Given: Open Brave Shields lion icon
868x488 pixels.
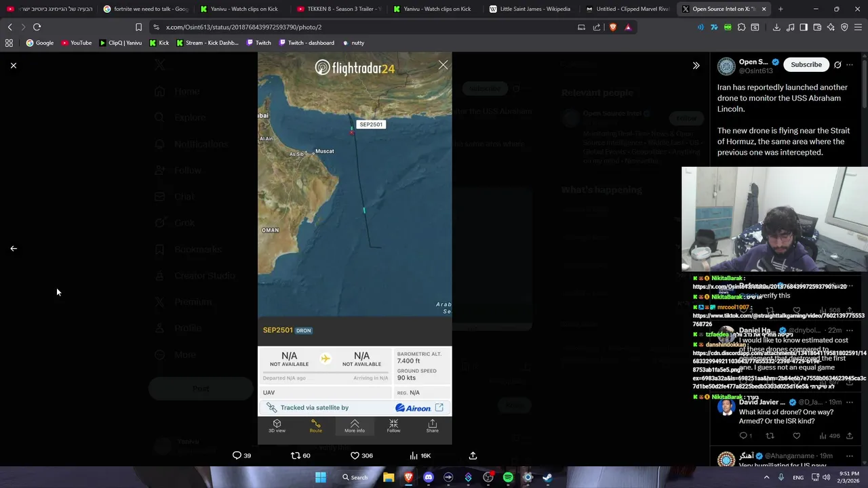Looking at the screenshot, I should pyautogui.click(x=613, y=27).
